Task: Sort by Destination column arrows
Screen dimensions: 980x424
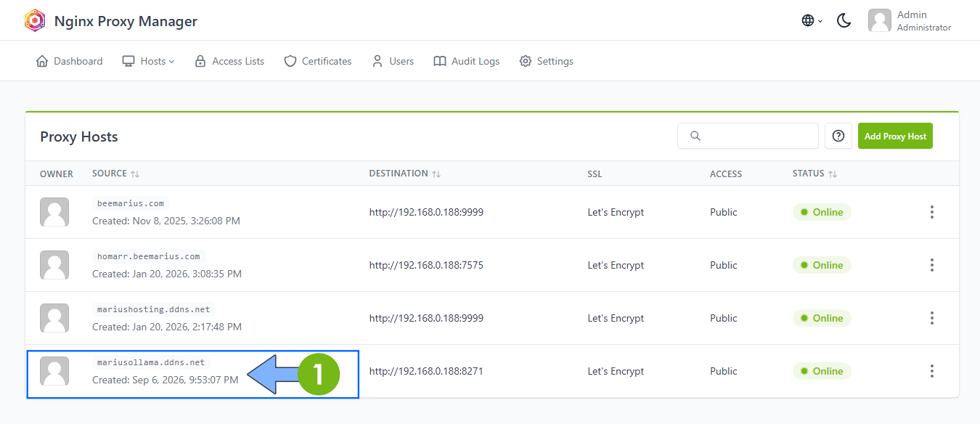Action: point(436,174)
